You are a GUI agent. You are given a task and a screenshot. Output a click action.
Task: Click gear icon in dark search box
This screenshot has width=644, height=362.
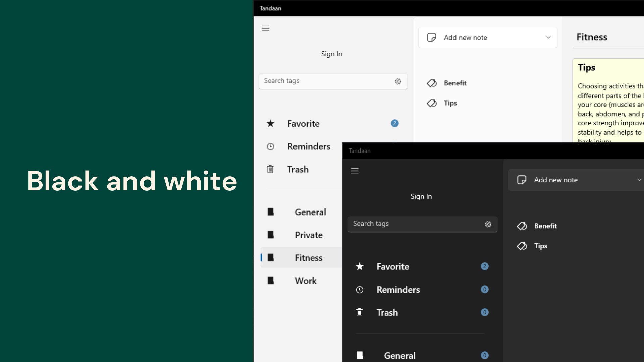pyautogui.click(x=488, y=224)
